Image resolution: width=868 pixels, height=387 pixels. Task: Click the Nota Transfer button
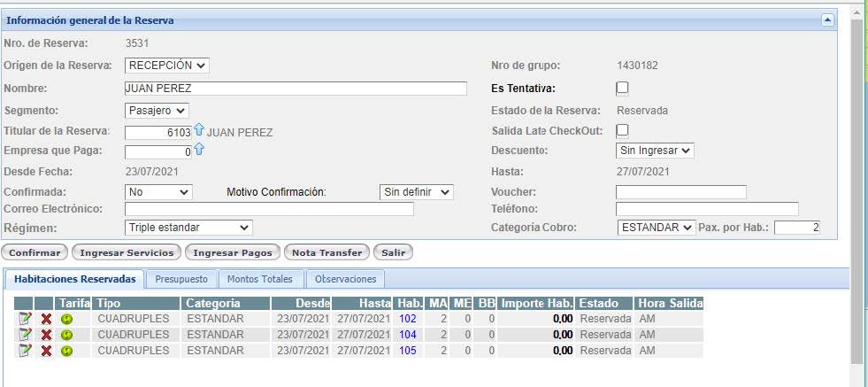click(326, 252)
